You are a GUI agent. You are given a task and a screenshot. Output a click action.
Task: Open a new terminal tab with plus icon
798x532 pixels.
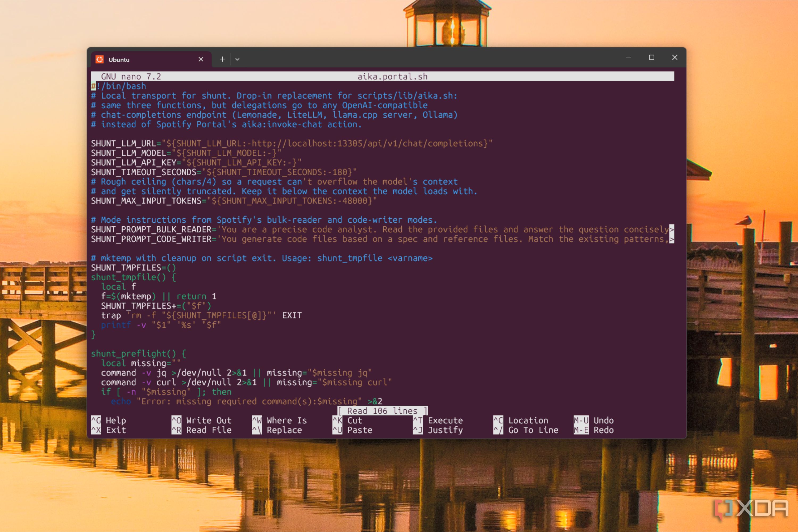[x=222, y=59]
